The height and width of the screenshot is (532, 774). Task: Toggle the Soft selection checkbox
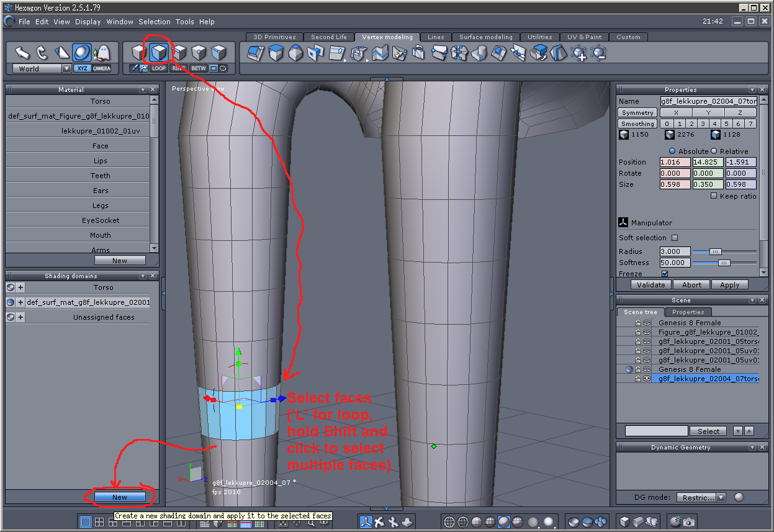click(675, 238)
